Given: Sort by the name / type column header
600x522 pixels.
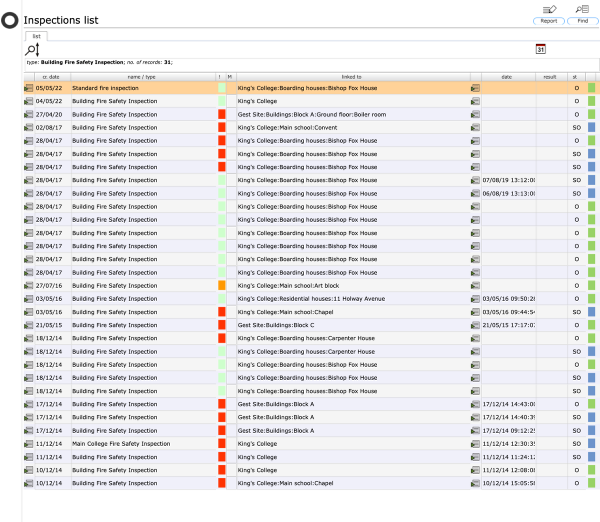Looking at the screenshot, I should (141, 76).
